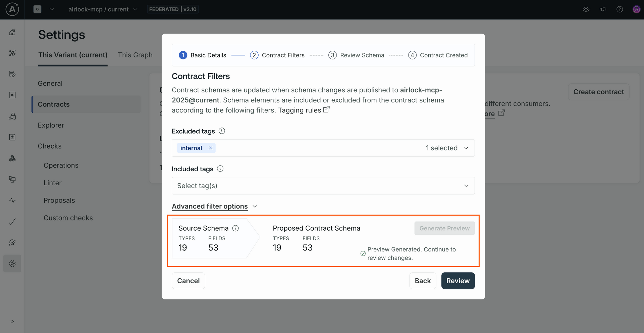Open the graph home icon in sidebar

[12, 32]
